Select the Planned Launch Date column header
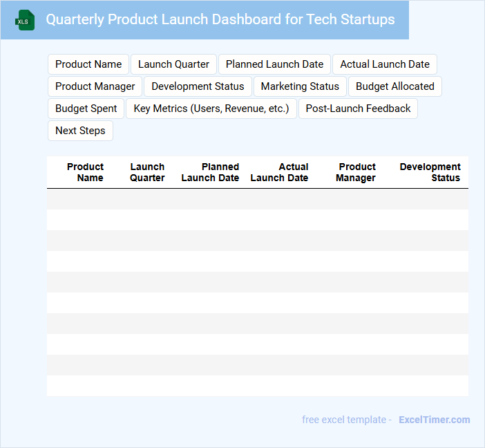The height and width of the screenshot is (448, 485). point(210,172)
